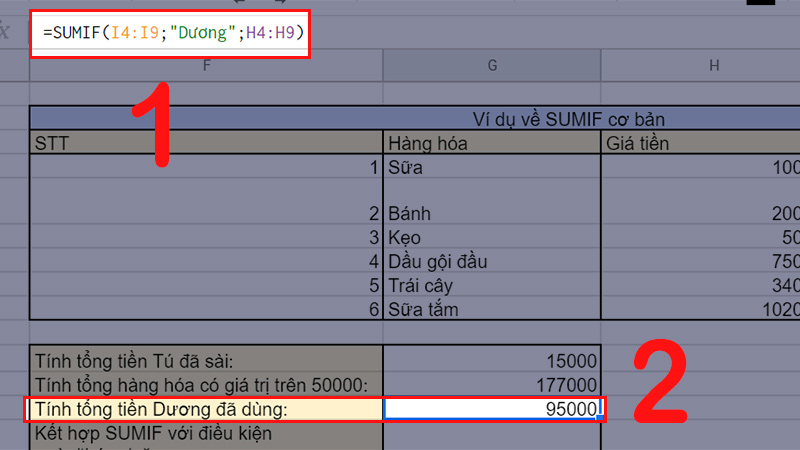Image resolution: width=800 pixels, height=450 pixels.
Task: Select the 'Kẹo' cell
Action: pyautogui.click(x=491, y=238)
